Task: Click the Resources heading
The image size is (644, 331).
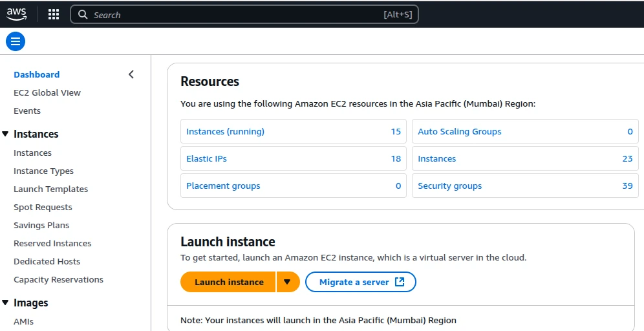Action: 210,81
